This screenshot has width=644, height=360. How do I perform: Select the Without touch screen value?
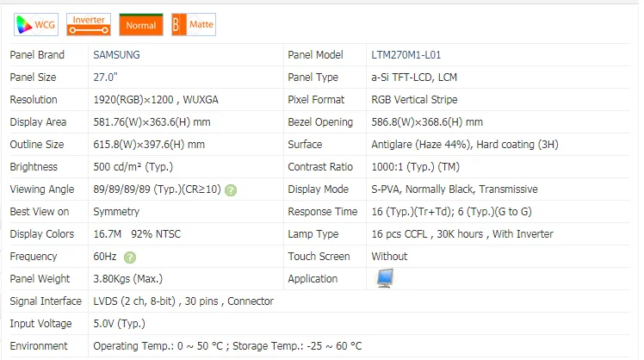tap(389, 257)
